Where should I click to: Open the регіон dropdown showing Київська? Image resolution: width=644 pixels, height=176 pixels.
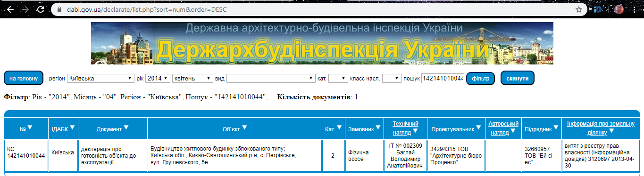coord(100,78)
